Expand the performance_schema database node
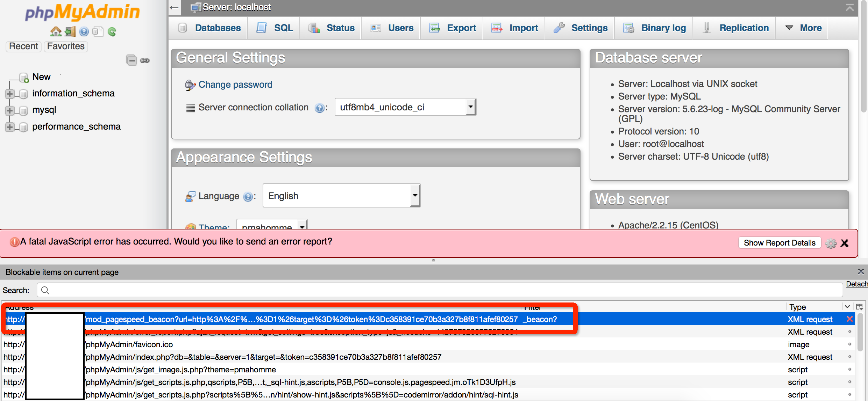The image size is (868, 401). click(10, 127)
